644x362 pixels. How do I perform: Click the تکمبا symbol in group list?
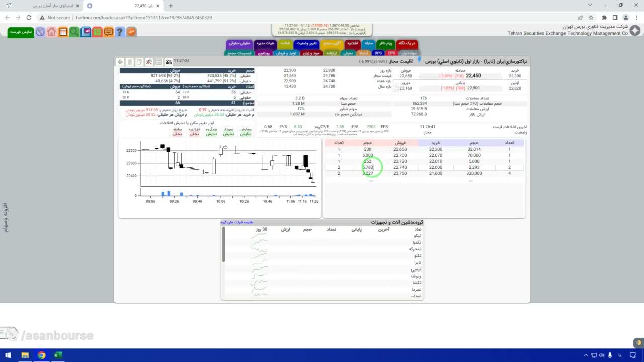(416, 242)
